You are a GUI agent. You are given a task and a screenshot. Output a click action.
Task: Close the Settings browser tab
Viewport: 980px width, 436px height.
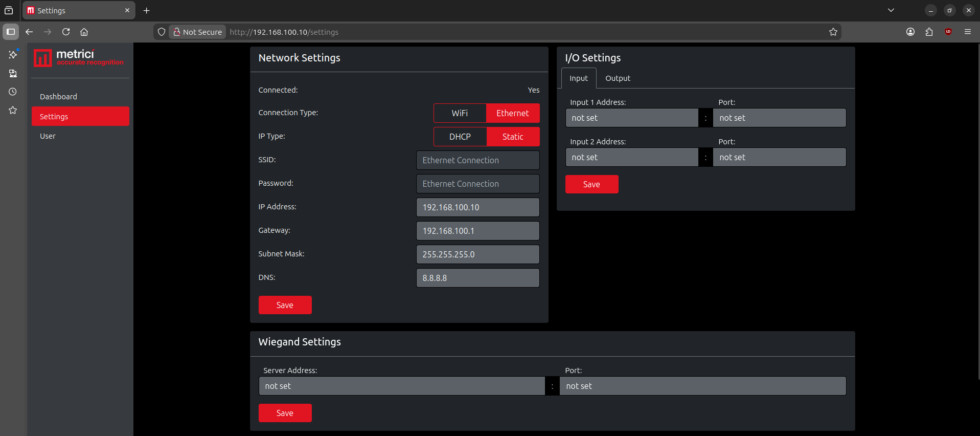coord(127,10)
